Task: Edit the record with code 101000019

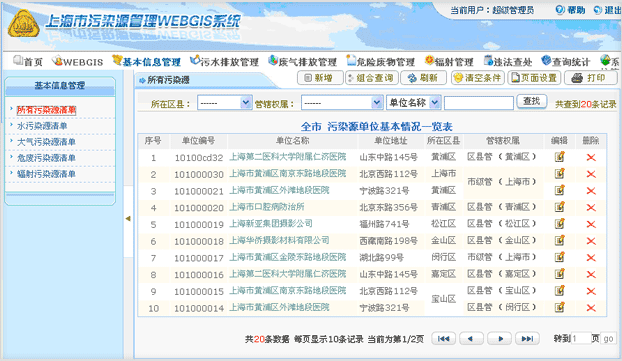Action: click(x=559, y=224)
